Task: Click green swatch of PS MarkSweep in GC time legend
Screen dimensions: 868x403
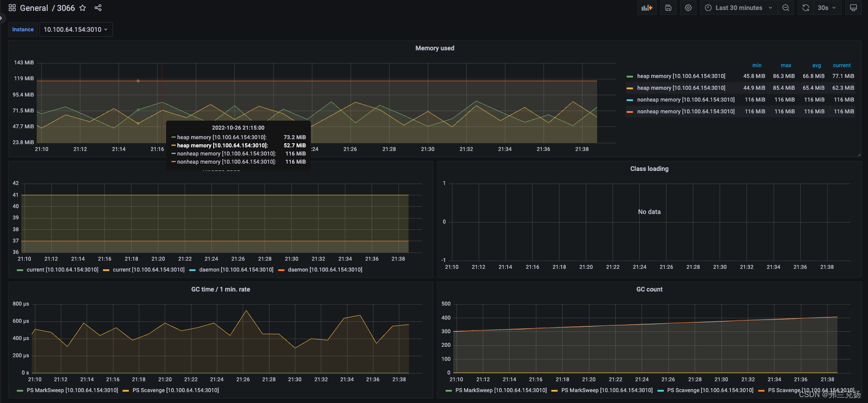Action: point(20,391)
